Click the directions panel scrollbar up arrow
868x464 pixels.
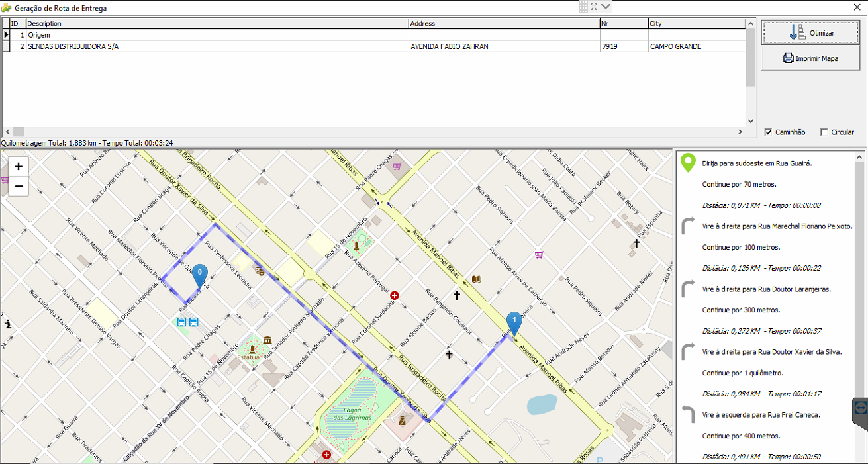[860, 158]
